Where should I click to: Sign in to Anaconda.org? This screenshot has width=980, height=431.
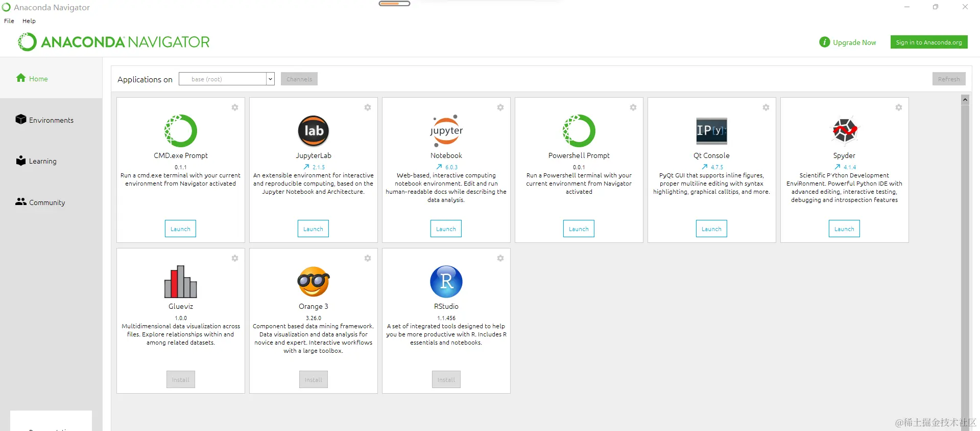click(929, 42)
